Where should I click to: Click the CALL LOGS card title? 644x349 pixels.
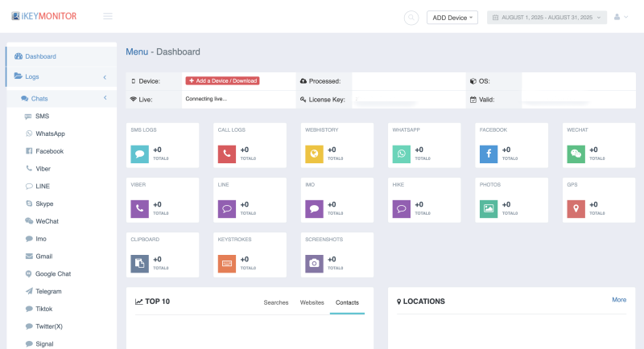coord(231,129)
